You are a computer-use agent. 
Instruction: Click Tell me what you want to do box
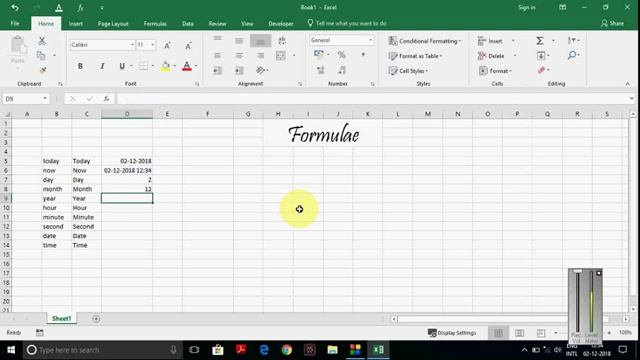[x=347, y=24]
